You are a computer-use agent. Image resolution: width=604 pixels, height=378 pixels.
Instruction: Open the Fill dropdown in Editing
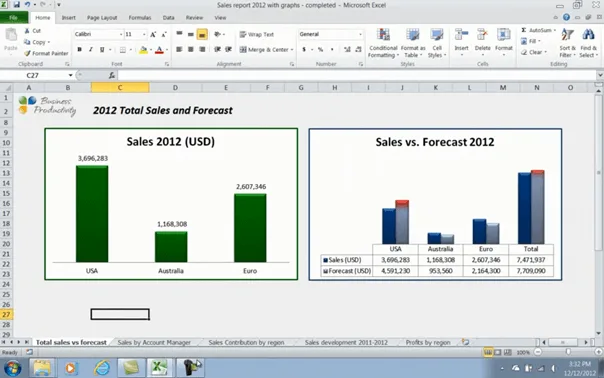point(531,41)
